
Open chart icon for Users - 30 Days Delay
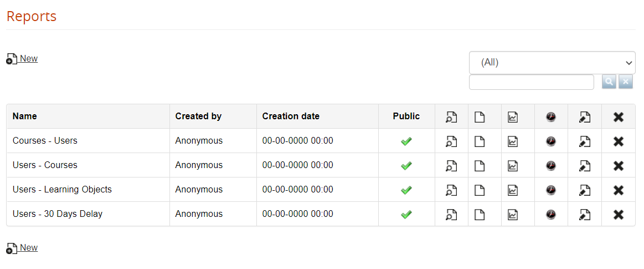513,215
